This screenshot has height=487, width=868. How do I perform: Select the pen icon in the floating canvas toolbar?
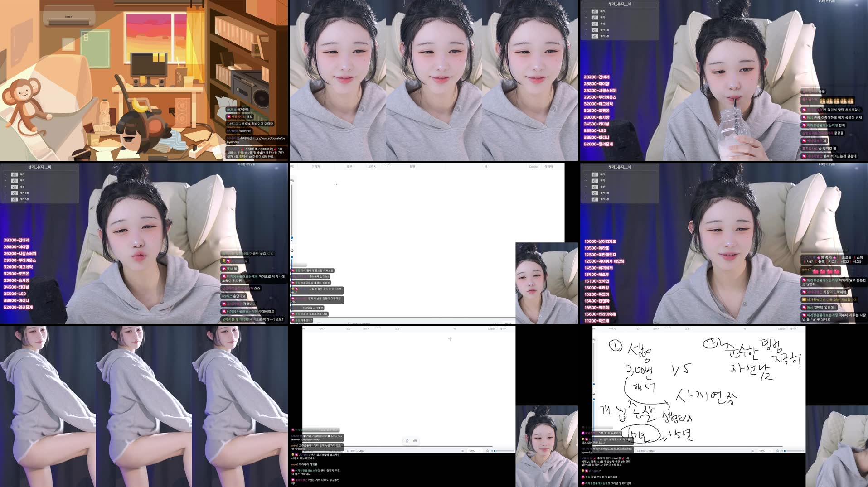407,440
